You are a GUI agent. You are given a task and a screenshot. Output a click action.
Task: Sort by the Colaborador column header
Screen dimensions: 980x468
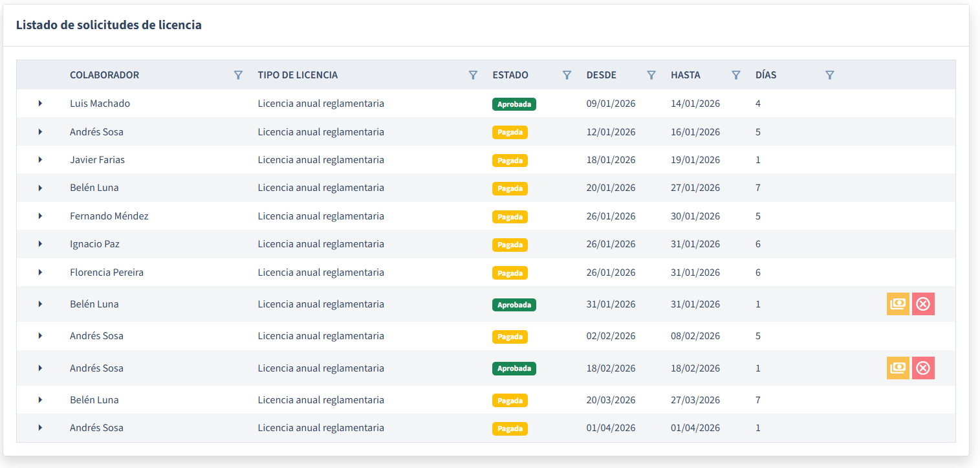coord(104,75)
